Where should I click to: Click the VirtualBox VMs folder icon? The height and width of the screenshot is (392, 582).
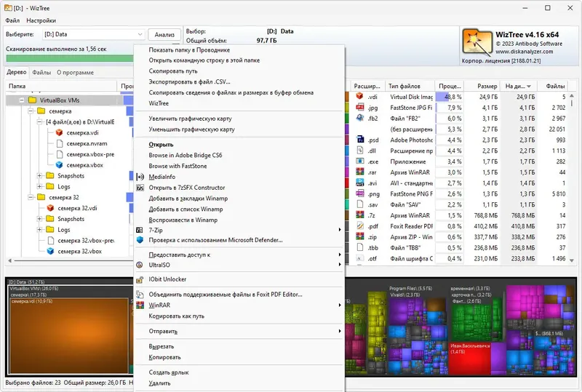tap(33, 100)
